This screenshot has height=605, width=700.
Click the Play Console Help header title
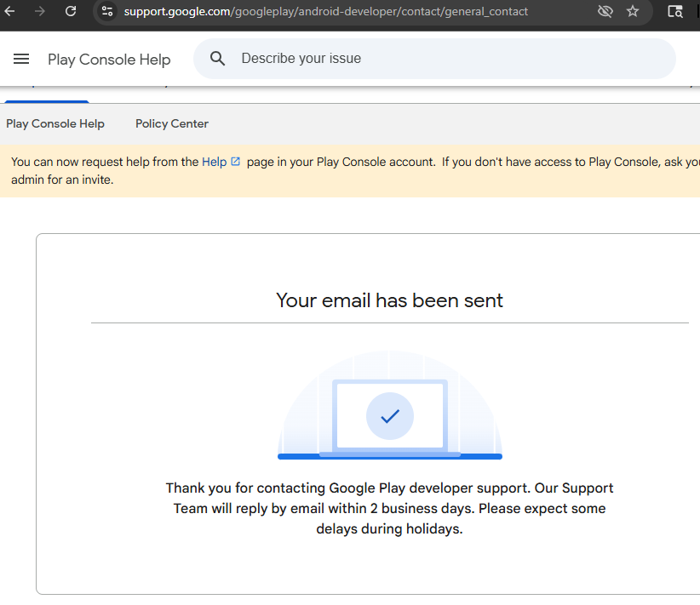(109, 60)
